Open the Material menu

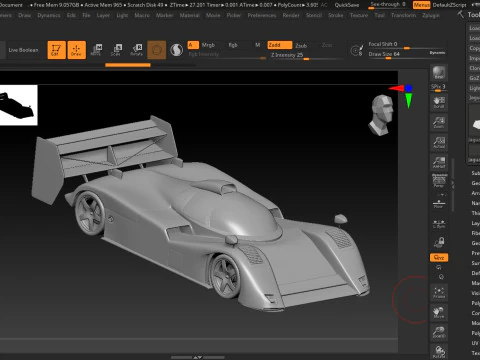click(x=189, y=15)
